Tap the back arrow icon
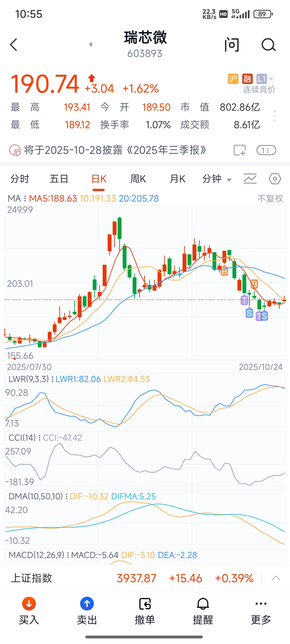Image resolution: width=290 pixels, height=644 pixels. point(14,45)
